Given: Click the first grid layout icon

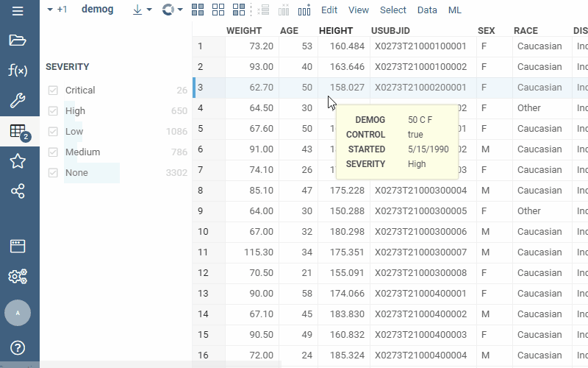Looking at the screenshot, I should click(x=198, y=10).
